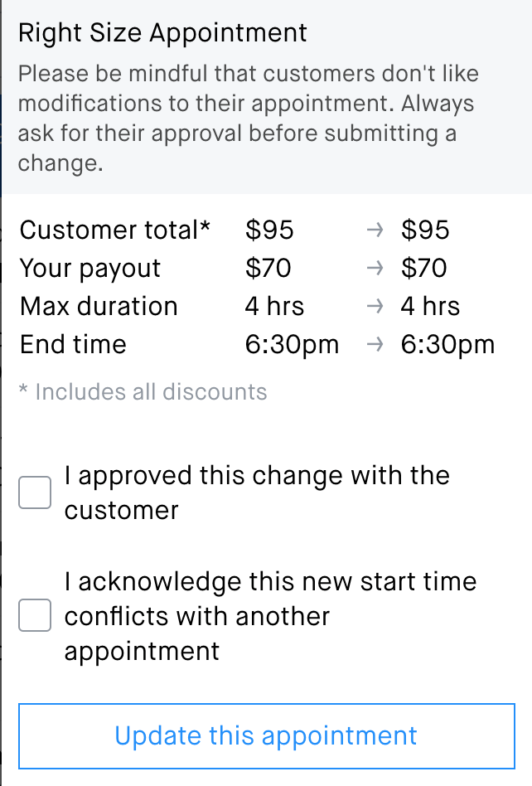This screenshot has width=532, height=786.
Task: Select the "Customer total*" label
Action: [115, 230]
